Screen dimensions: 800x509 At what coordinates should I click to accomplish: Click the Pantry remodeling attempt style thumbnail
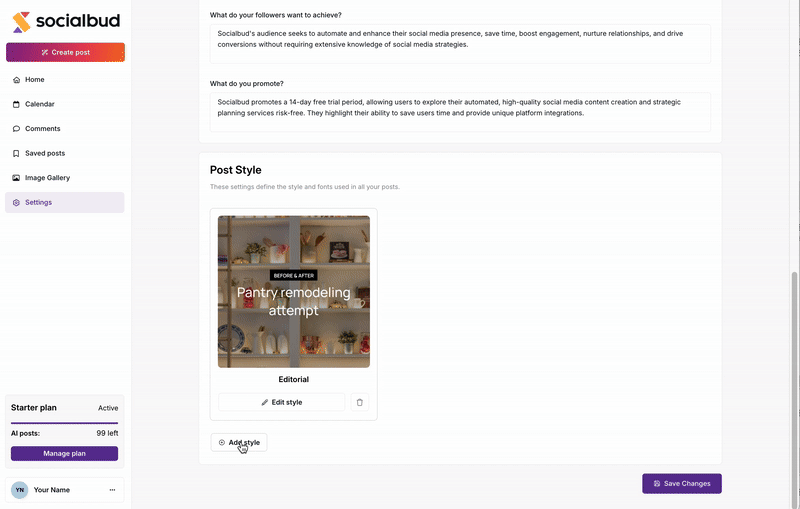pos(294,292)
